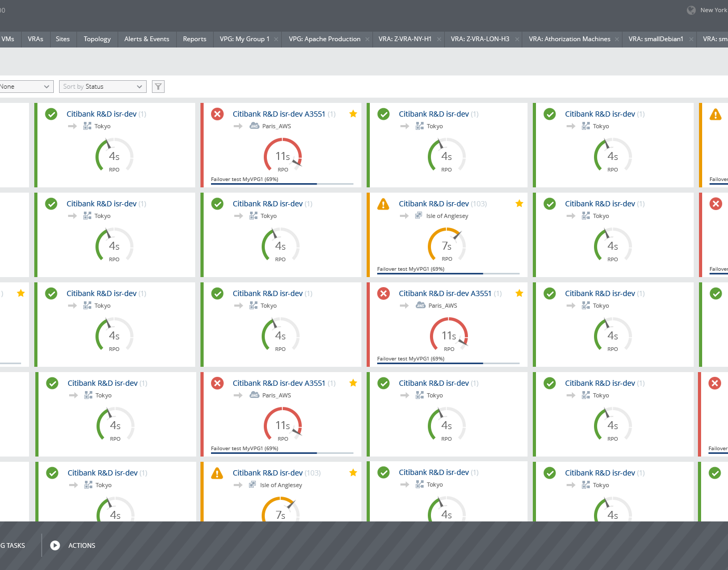
Task: Switch to the VMs tab
Action: [8, 39]
